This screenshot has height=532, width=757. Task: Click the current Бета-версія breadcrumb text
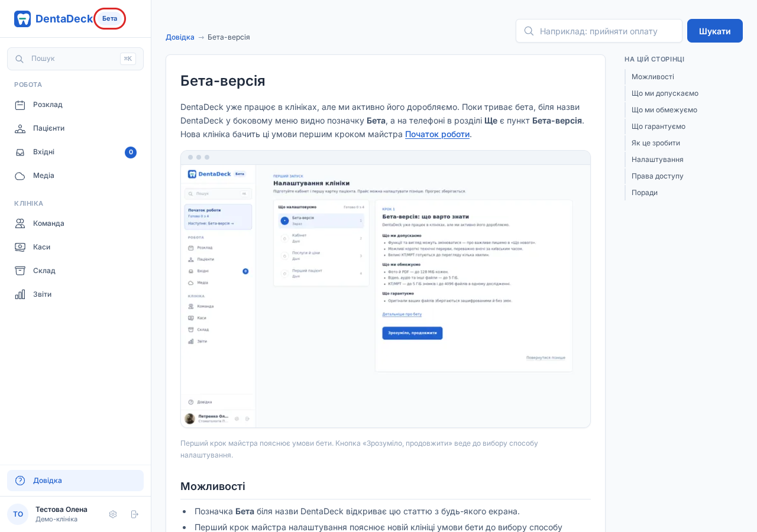click(229, 37)
